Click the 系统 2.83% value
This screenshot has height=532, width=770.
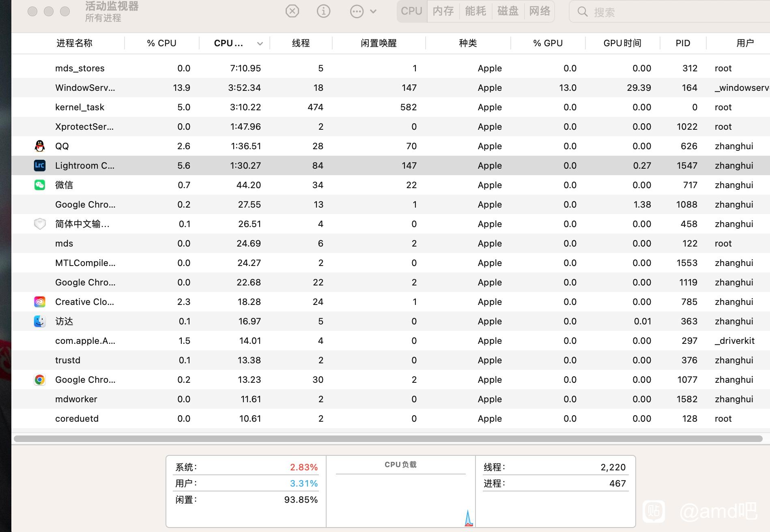pyautogui.click(x=303, y=467)
